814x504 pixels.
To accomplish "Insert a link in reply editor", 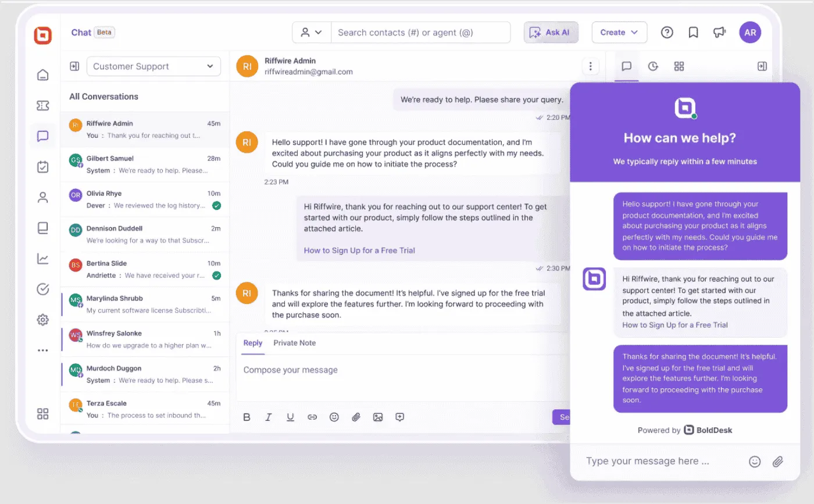I will coord(312,417).
